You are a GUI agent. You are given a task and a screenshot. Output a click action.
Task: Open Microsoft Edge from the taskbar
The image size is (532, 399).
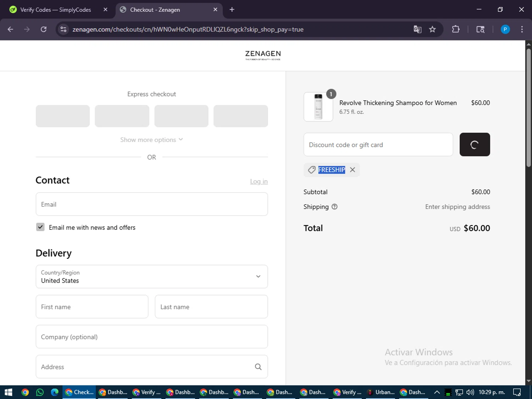click(55, 392)
